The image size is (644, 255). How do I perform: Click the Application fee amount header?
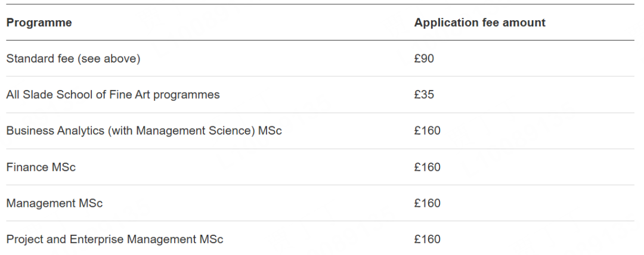point(479,23)
